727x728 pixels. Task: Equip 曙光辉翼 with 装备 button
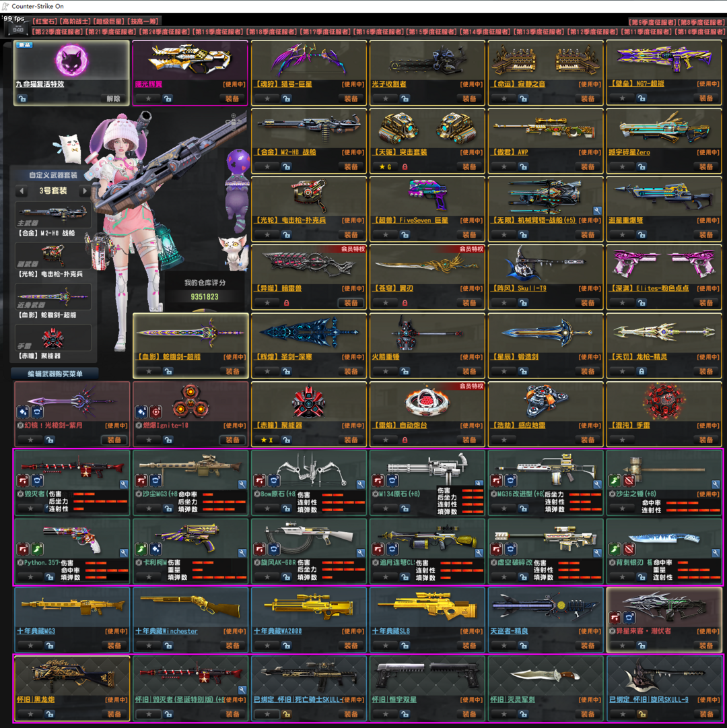click(232, 98)
